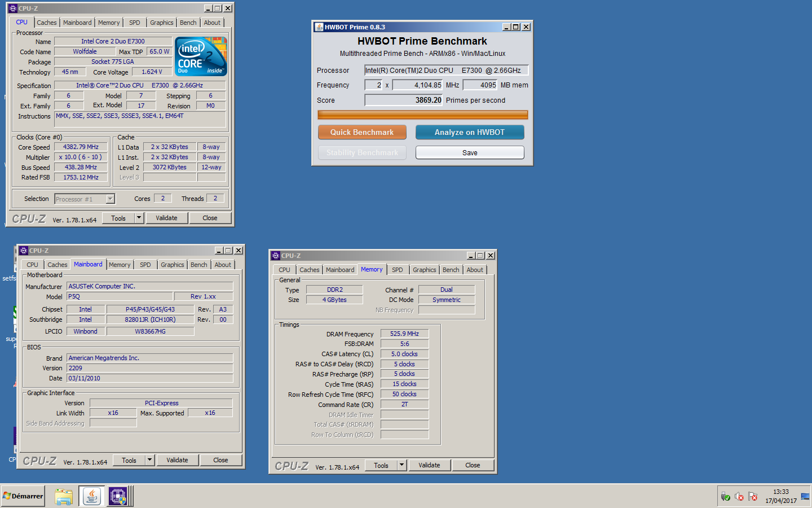812x508 pixels.
Task: Expand Tools dropdown arrow in CPU window
Action: coord(139,218)
